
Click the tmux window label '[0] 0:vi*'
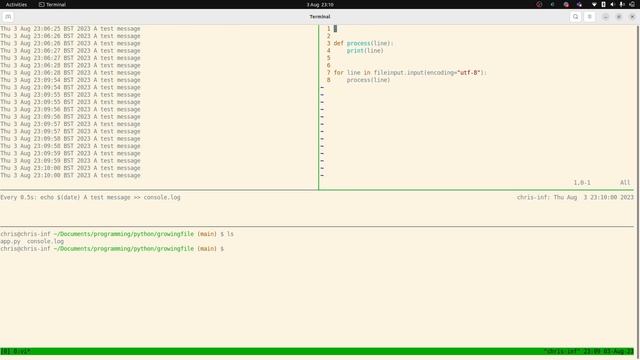pos(16,351)
